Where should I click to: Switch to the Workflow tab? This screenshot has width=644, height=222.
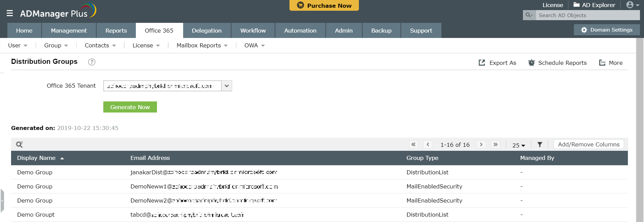253,31
